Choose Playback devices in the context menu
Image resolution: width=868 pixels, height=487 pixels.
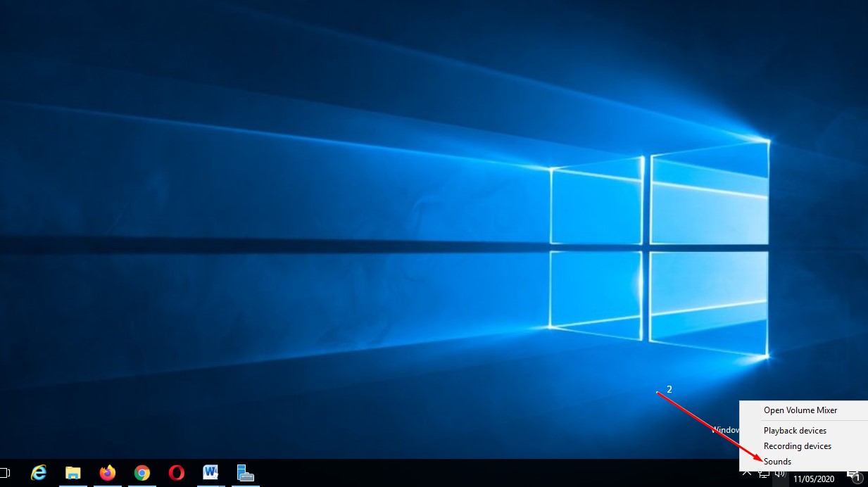(795, 431)
